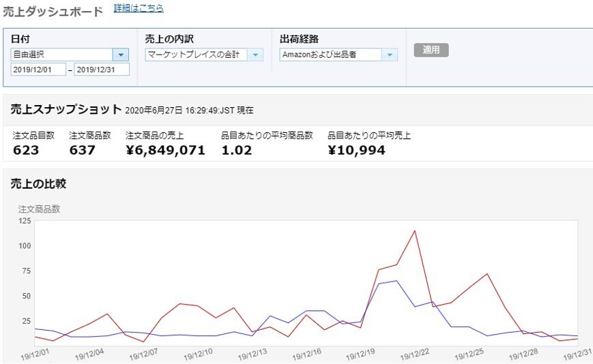Click the 19/12/10 x-axis label

198,354
